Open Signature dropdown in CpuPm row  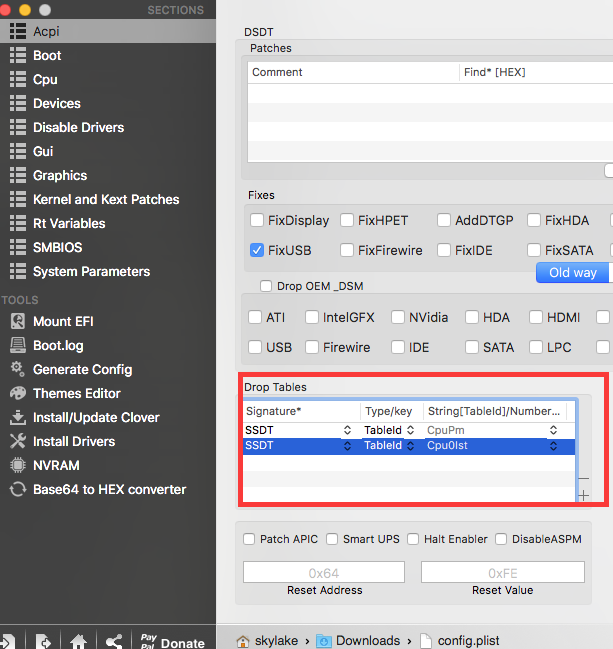348,430
